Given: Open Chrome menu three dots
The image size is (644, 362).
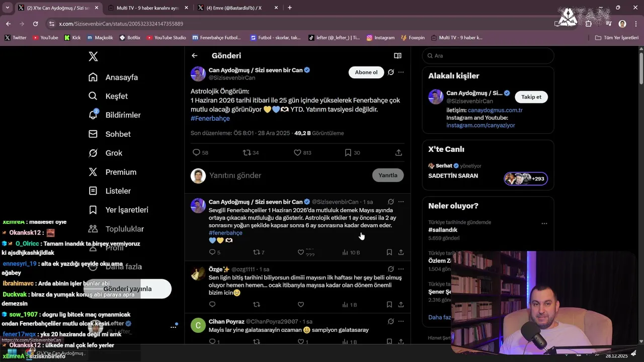Looking at the screenshot, I should (636, 24).
